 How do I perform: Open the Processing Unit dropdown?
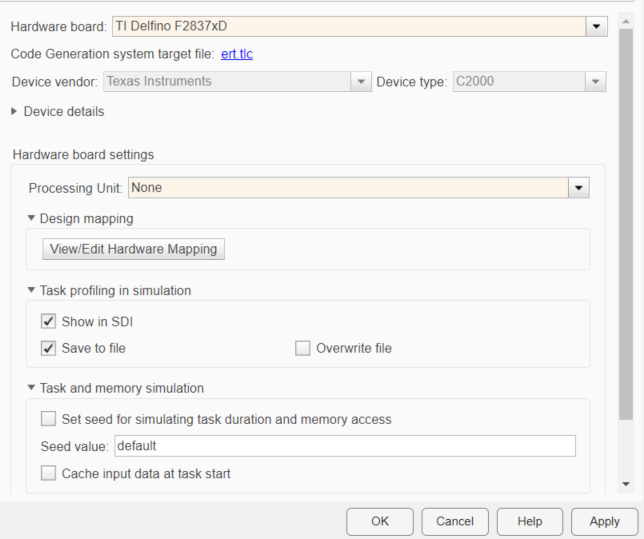pos(578,187)
